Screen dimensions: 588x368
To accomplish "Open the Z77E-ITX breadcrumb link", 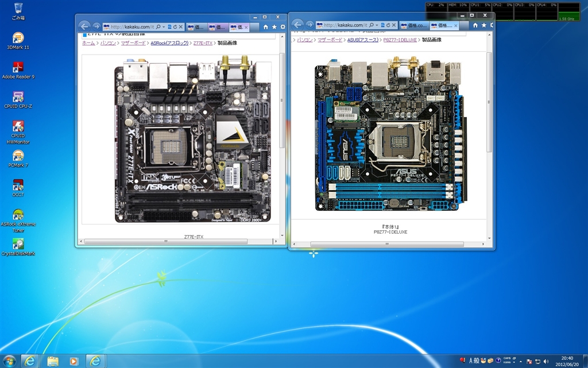I will coord(203,43).
